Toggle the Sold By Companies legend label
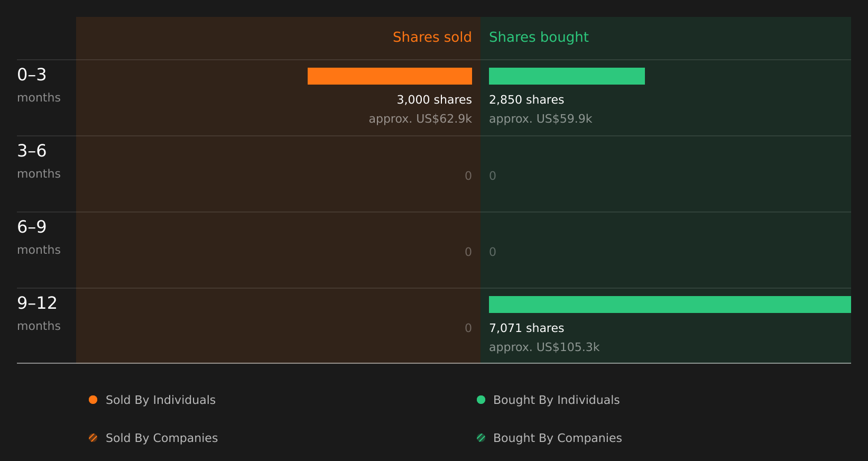 pos(162,438)
